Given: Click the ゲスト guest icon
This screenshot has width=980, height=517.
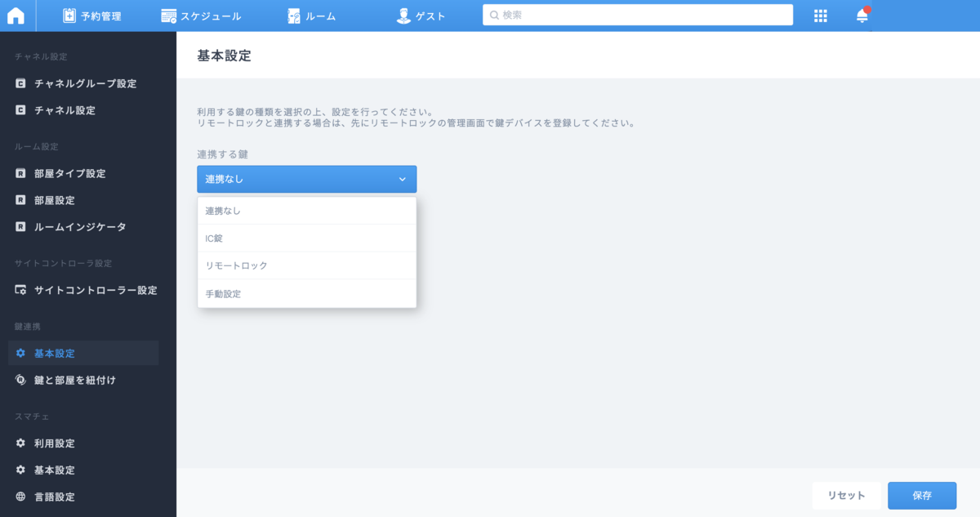Looking at the screenshot, I should click(x=403, y=16).
